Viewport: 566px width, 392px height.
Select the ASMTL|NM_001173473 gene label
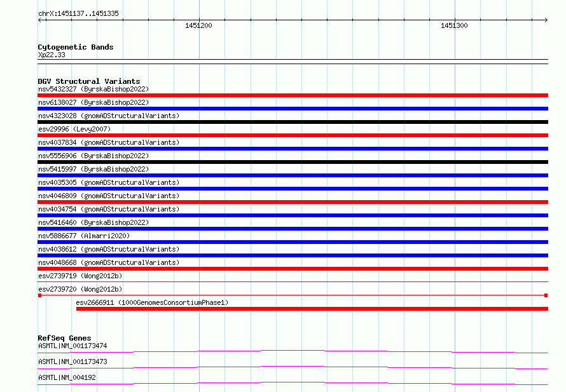[72, 362]
